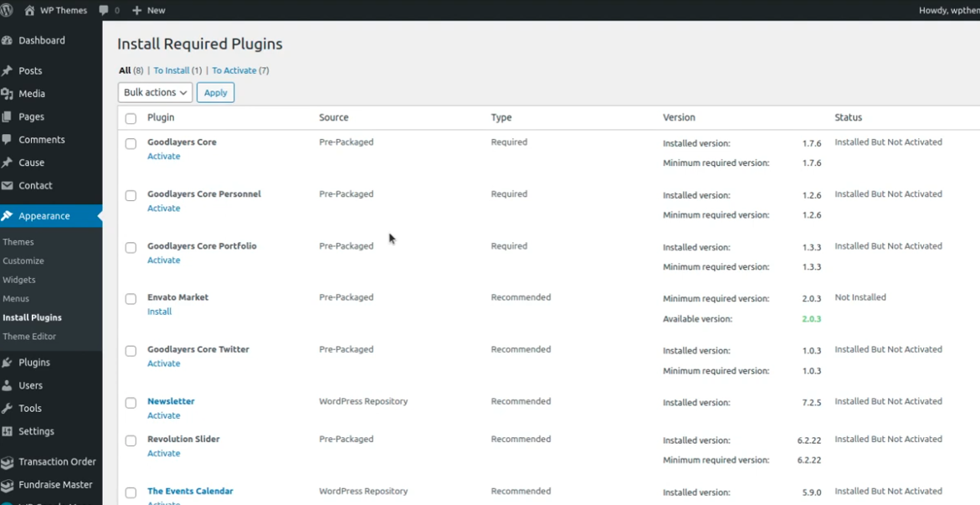Viewport: 980px width, 505px height.
Task: Open the Bulk actions dropdown
Action: tap(155, 92)
